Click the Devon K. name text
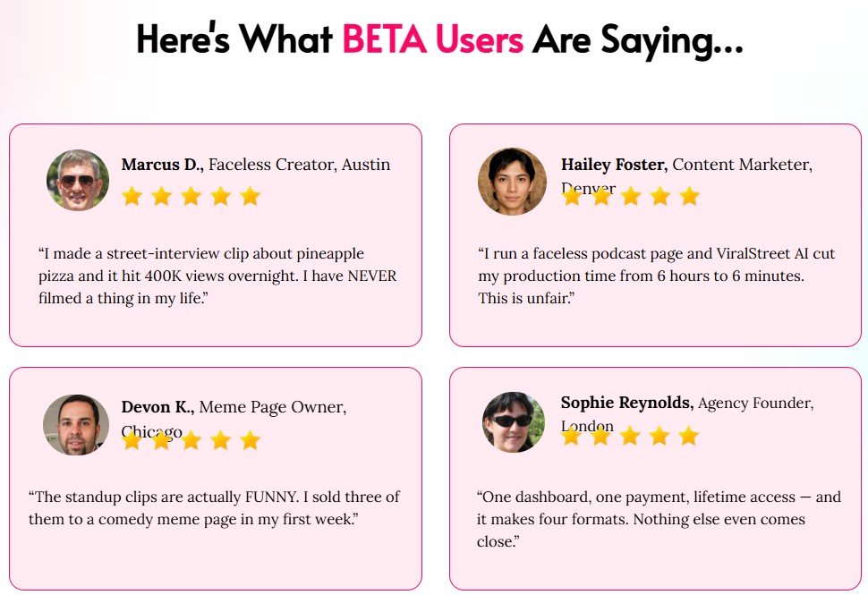Viewport: 868px width, 595px height. pos(157,407)
